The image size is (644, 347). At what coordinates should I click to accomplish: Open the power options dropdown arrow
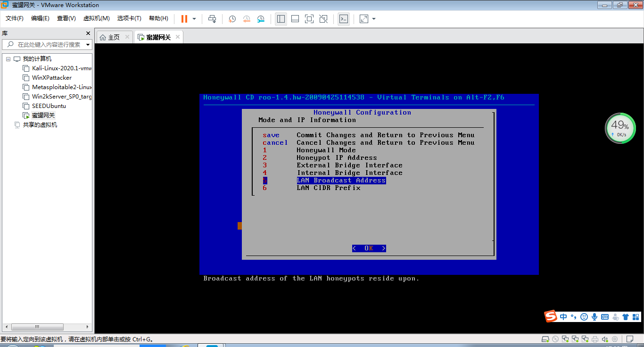(x=194, y=19)
